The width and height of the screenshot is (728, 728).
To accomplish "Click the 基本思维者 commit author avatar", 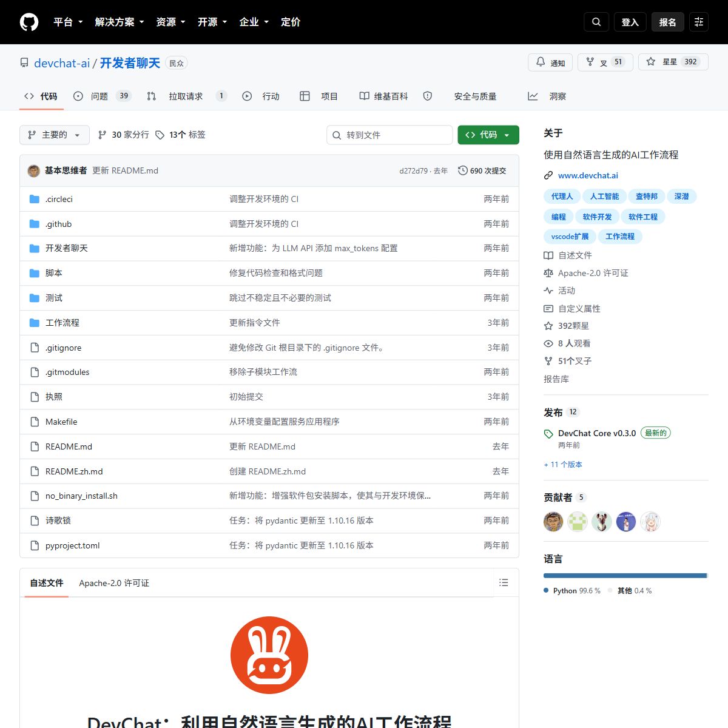I will coord(34,171).
